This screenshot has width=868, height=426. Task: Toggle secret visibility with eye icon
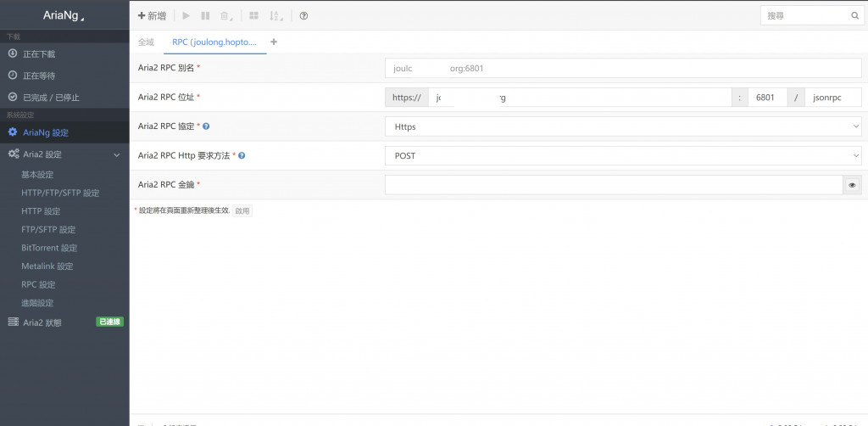853,185
